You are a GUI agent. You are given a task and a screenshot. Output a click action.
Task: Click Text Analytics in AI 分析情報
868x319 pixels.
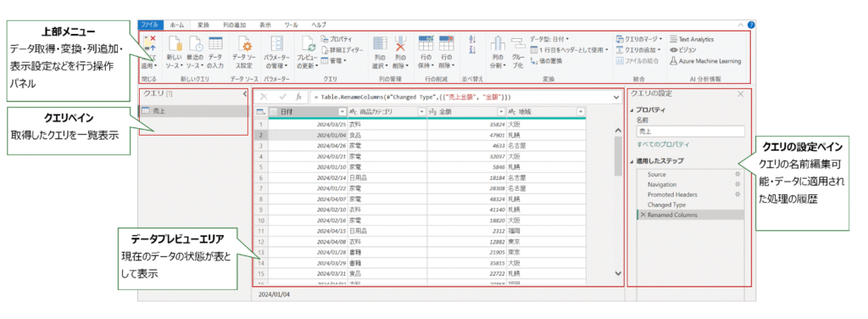(x=692, y=39)
